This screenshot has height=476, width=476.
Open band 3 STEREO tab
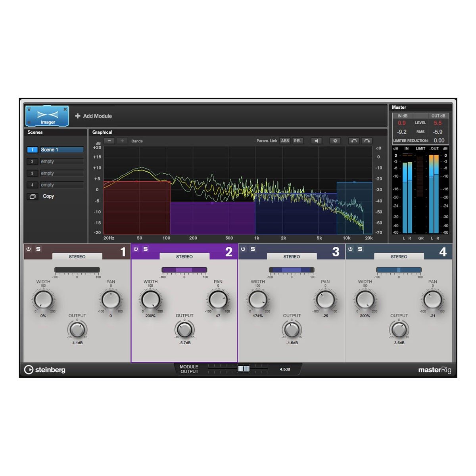[292, 257]
